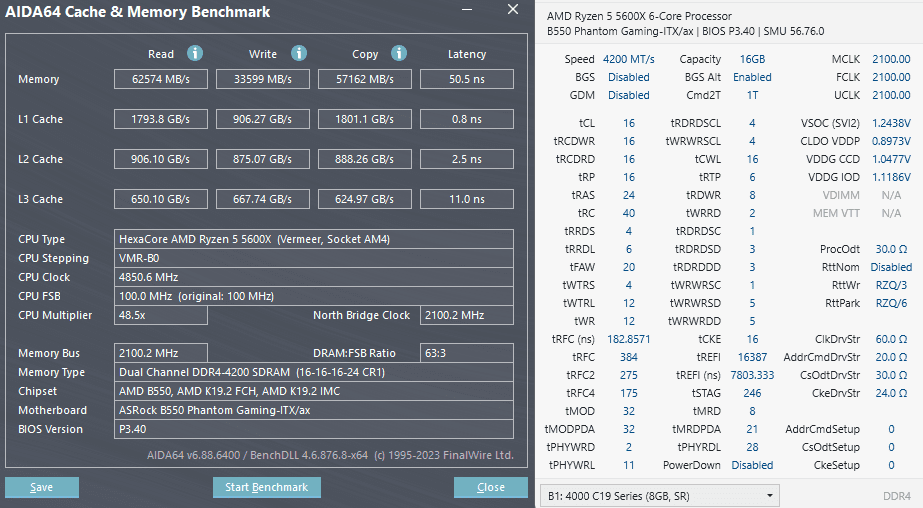The width and height of the screenshot is (923, 508).
Task: Close the AIDA64 window with the X
Action: coord(513,11)
